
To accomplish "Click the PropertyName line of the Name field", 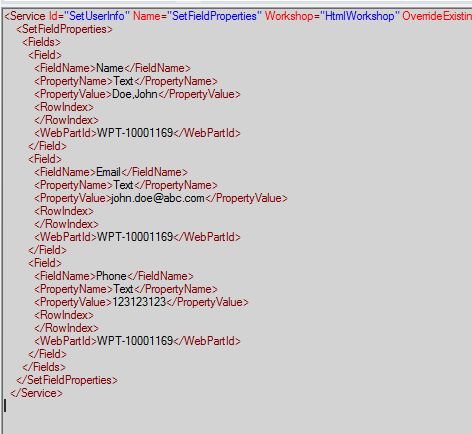I will point(126,81).
